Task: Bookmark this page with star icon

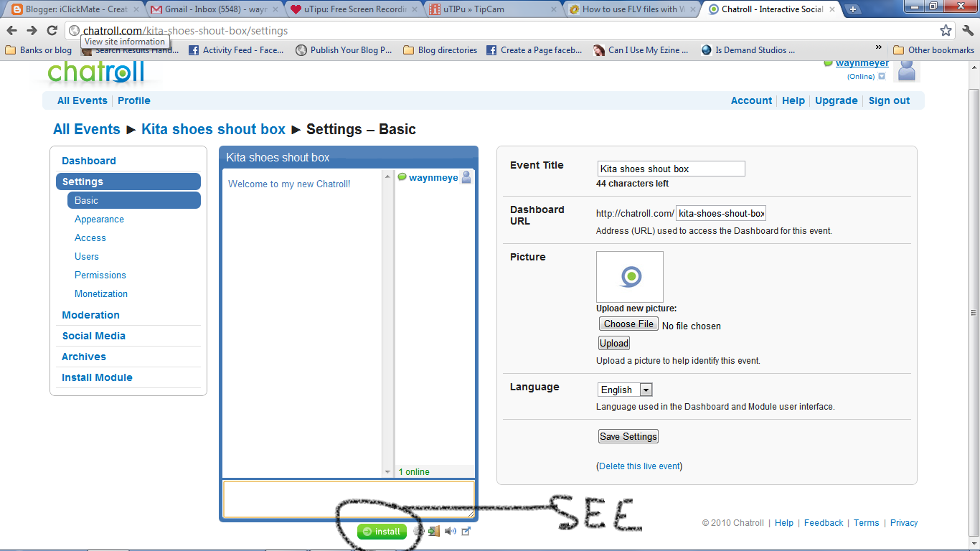Action: click(946, 31)
